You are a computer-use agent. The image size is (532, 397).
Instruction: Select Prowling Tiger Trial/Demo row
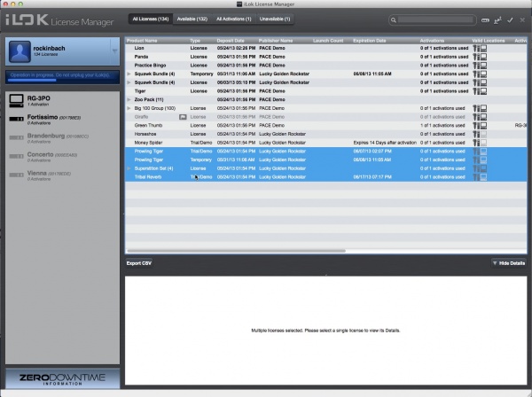[x=325, y=152]
